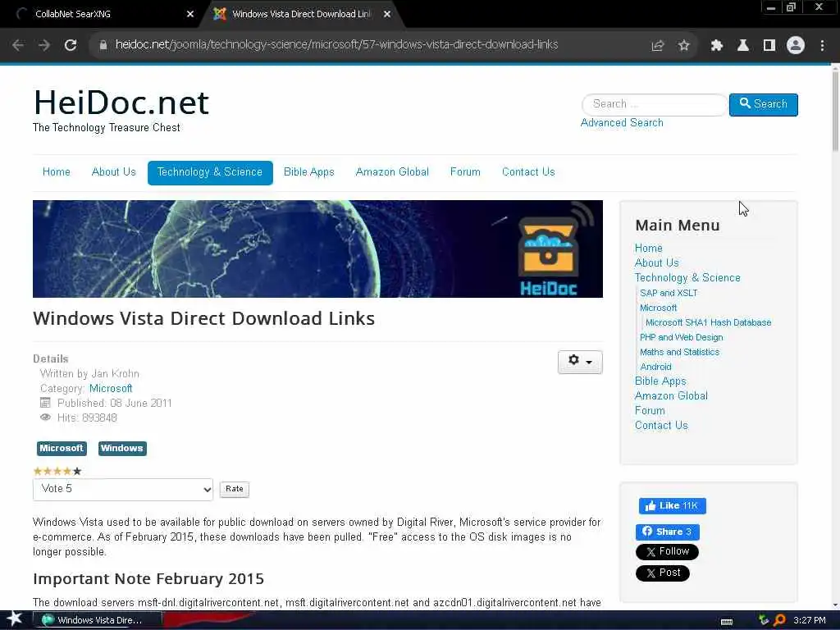Go back with the browser back arrow
This screenshot has height=630, width=840.
tap(18, 46)
